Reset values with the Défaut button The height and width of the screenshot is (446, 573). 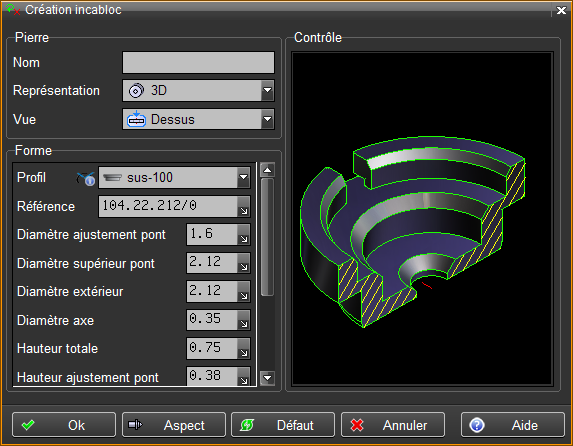pyautogui.click(x=283, y=425)
